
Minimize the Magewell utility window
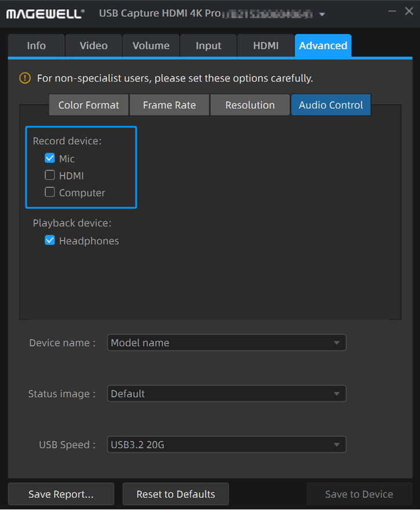(392, 12)
